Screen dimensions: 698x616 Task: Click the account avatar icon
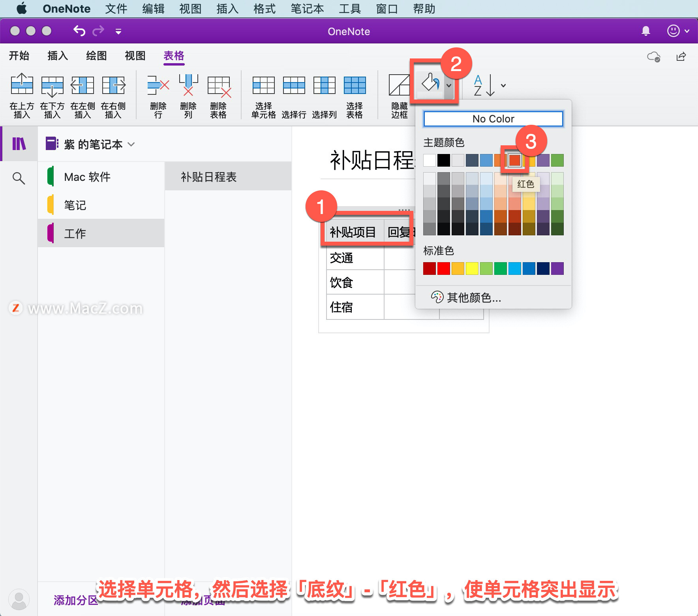[x=19, y=599]
